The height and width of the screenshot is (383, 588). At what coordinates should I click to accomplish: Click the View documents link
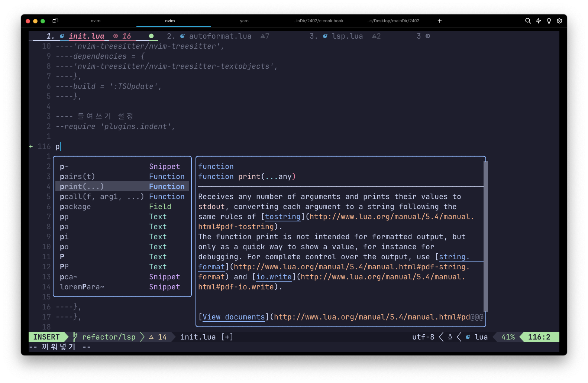point(233,317)
